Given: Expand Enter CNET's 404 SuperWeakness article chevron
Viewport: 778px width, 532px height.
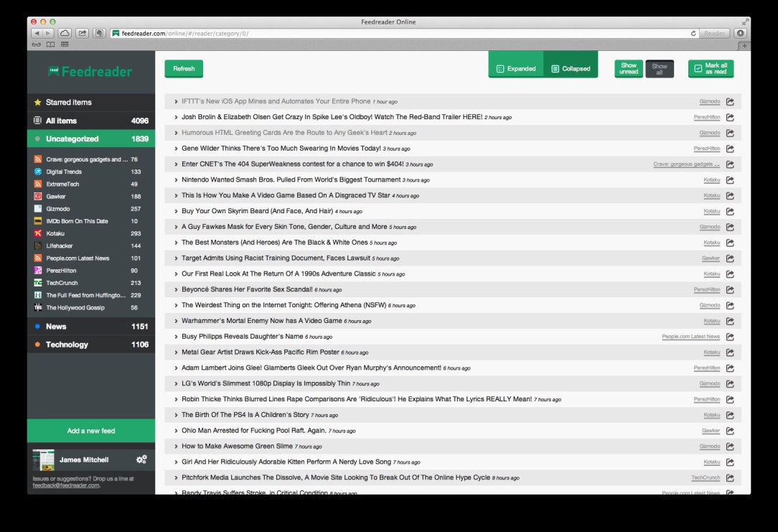Looking at the screenshot, I should pyautogui.click(x=176, y=164).
